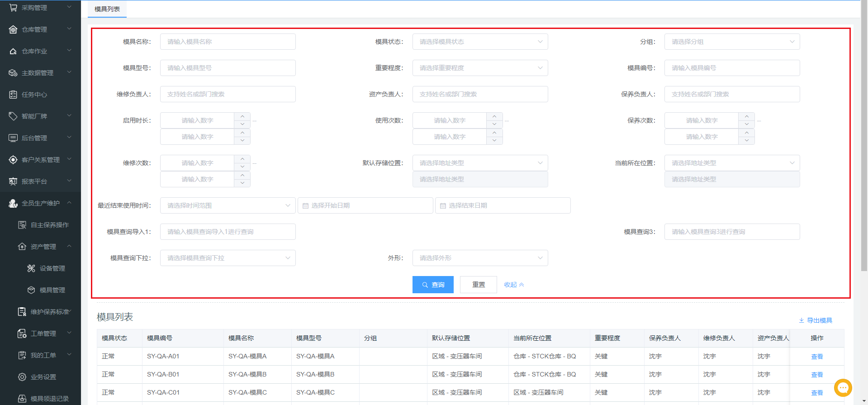Screen dimensions: 868x405
Task: Click the 导出模具 export link
Action: coord(816,320)
